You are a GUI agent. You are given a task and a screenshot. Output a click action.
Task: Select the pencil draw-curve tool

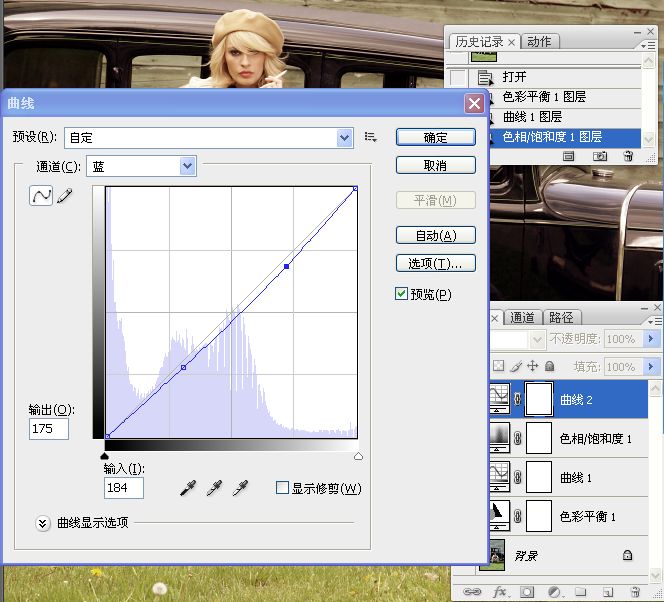click(x=65, y=196)
